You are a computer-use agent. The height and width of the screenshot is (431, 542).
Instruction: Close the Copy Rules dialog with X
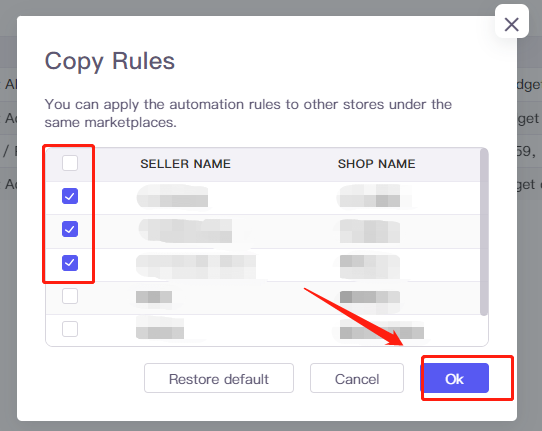click(512, 24)
